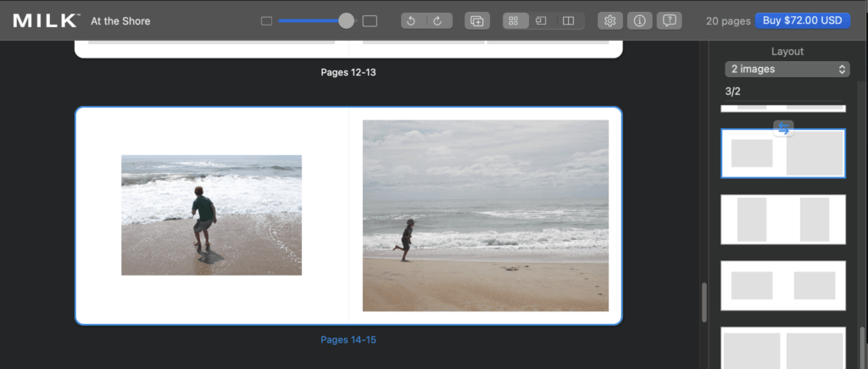Open the info panel
The height and width of the screenshot is (369, 868).
(639, 21)
